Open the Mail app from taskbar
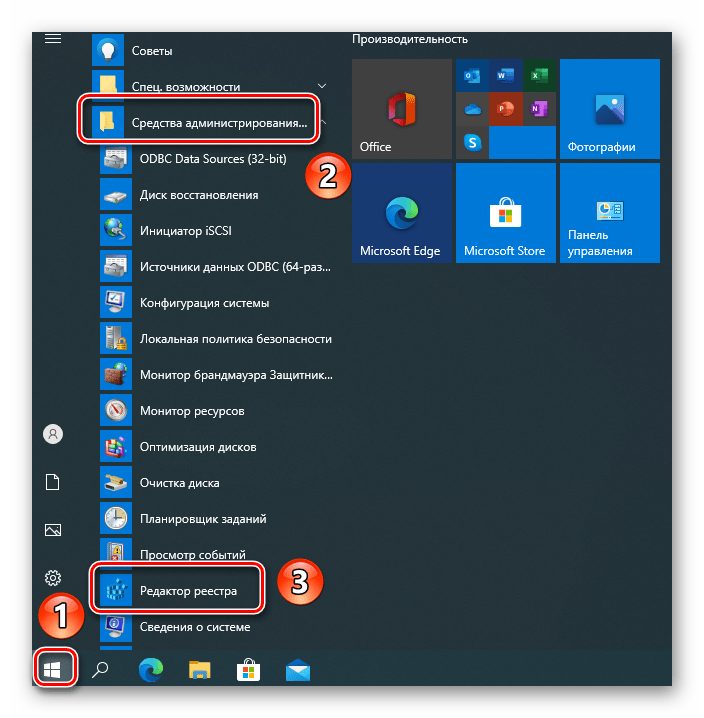The height and width of the screenshot is (718, 704). pyautogui.click(x=298, y=670)
